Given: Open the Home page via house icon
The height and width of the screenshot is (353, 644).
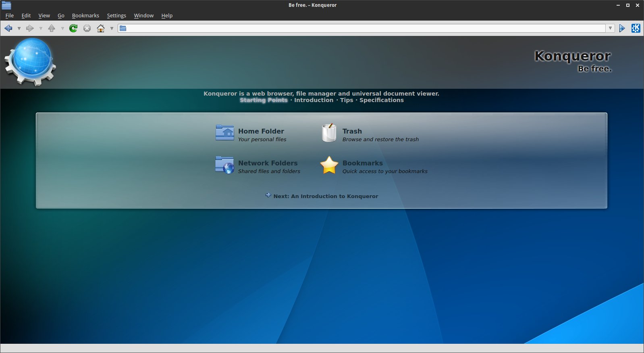Looking at the screenshot, I should coord(101,28).
